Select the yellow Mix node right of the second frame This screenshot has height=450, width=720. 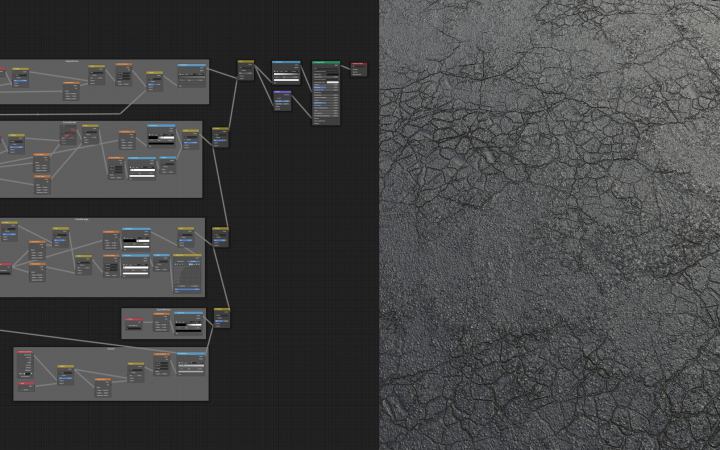[x=220, y=130]
